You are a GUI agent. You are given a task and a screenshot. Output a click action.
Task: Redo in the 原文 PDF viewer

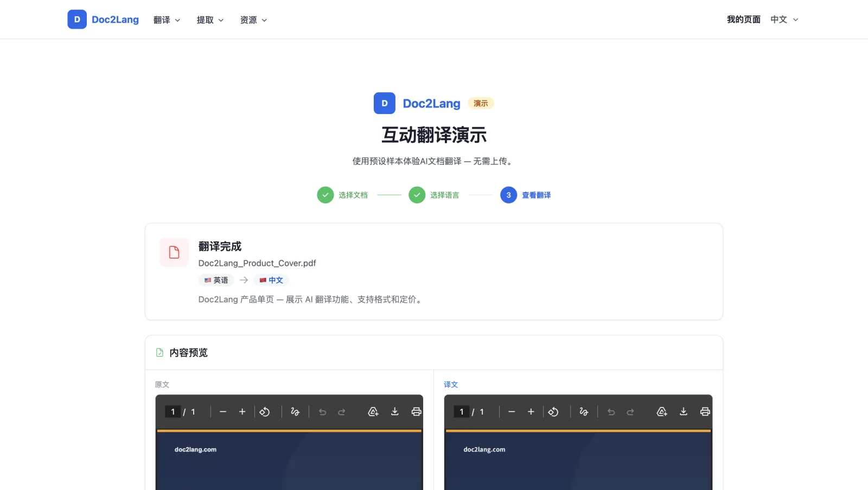point(342,412)
